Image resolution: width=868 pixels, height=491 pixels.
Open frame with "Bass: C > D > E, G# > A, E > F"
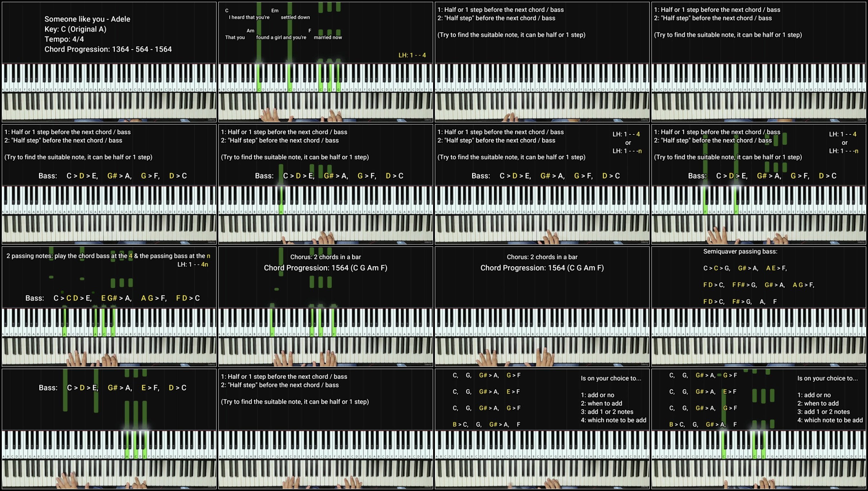(109, 429)
